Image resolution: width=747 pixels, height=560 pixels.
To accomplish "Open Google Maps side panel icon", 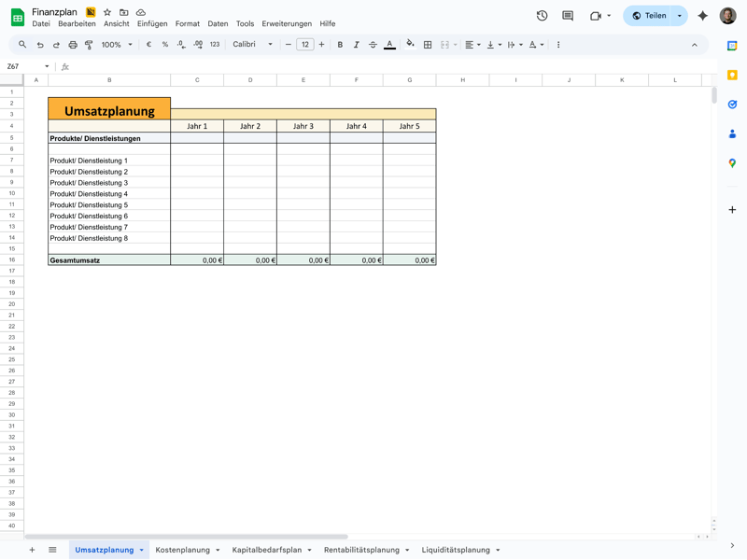I will (x=732, y=163).
